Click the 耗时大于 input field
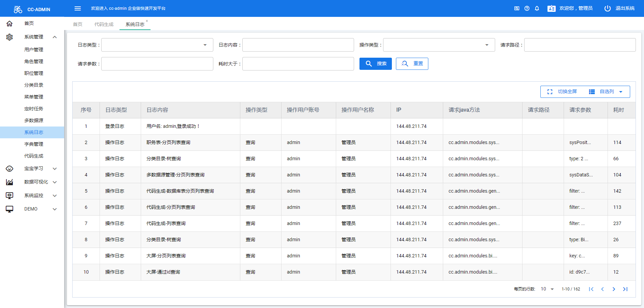The width and height of the screenshot is (644, 308). pos(298,64)
